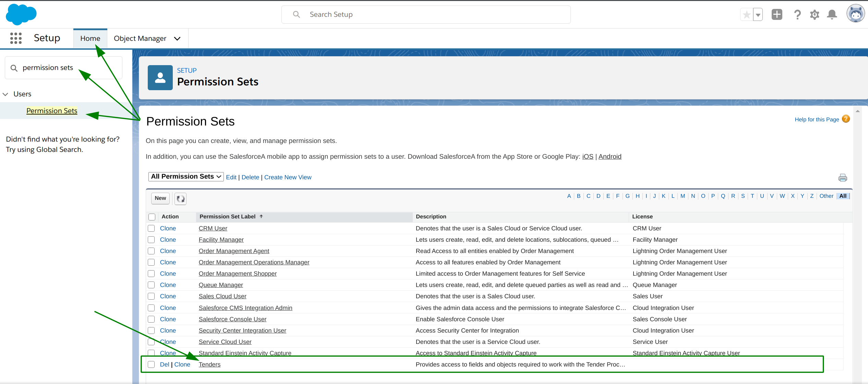This screenshot has width=868, height=384.
Task: Open the All Permission Sets view dropdown
Action: pyautogui.click(x=186, y=177)
